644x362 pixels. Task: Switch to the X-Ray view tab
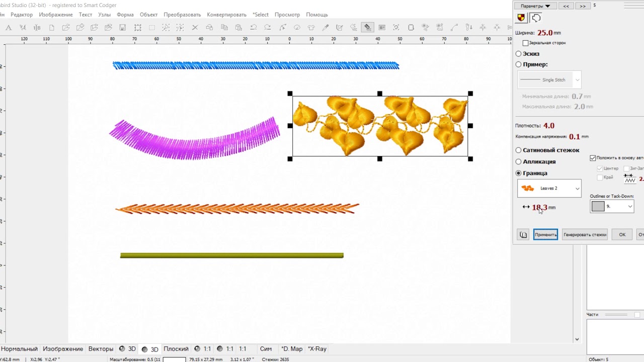pos(317,349)
